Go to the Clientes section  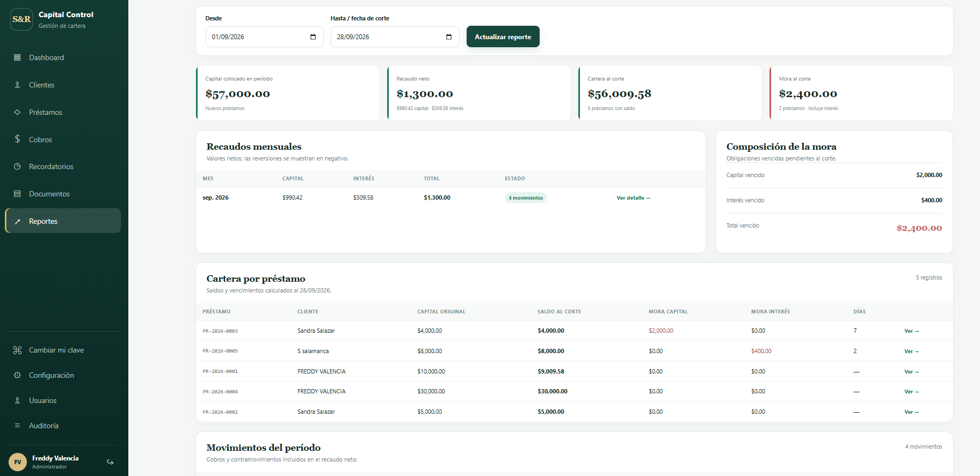click(x=63, y=85)
